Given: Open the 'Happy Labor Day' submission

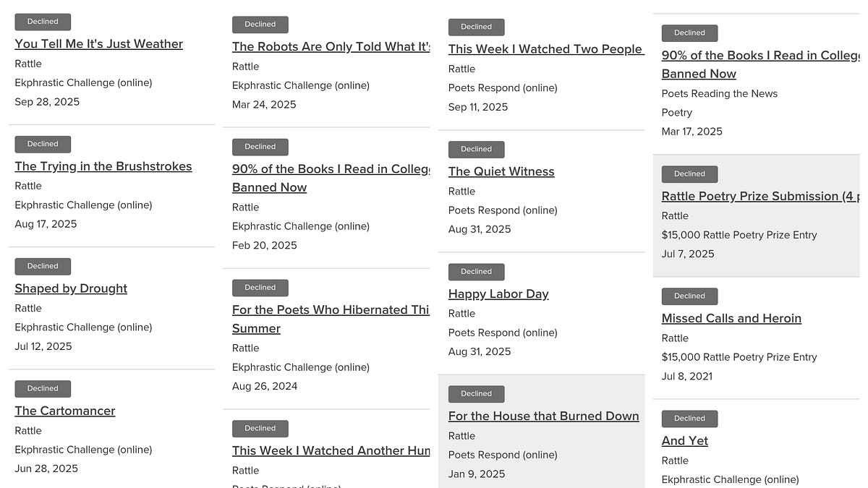Looking at the screenshot, I should tap(498, 293).
